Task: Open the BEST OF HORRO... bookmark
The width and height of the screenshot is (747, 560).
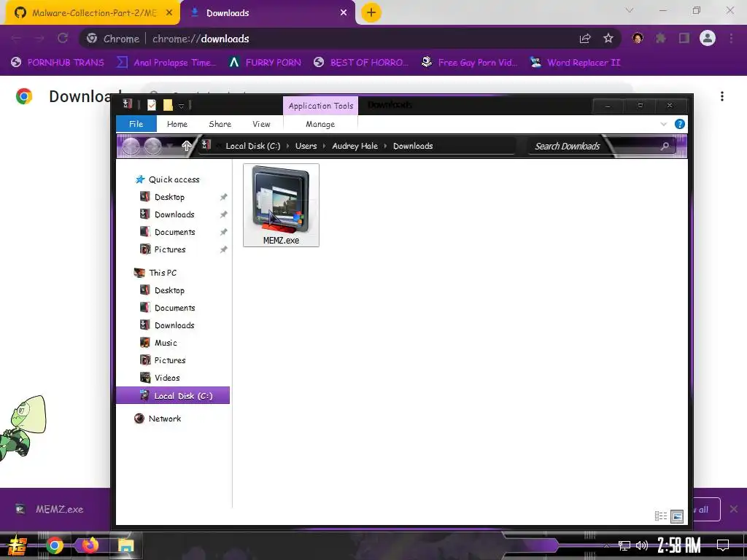Action: (361, 63)
